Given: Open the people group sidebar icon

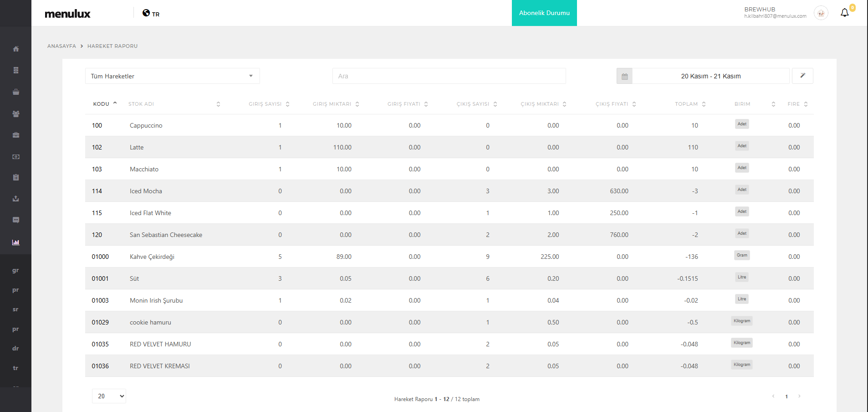Looking at the screenshot, I should coord(16,114).
